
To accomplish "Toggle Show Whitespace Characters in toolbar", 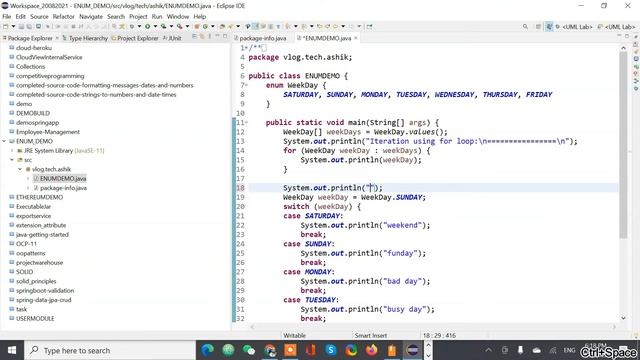I will tap(278, 27).
